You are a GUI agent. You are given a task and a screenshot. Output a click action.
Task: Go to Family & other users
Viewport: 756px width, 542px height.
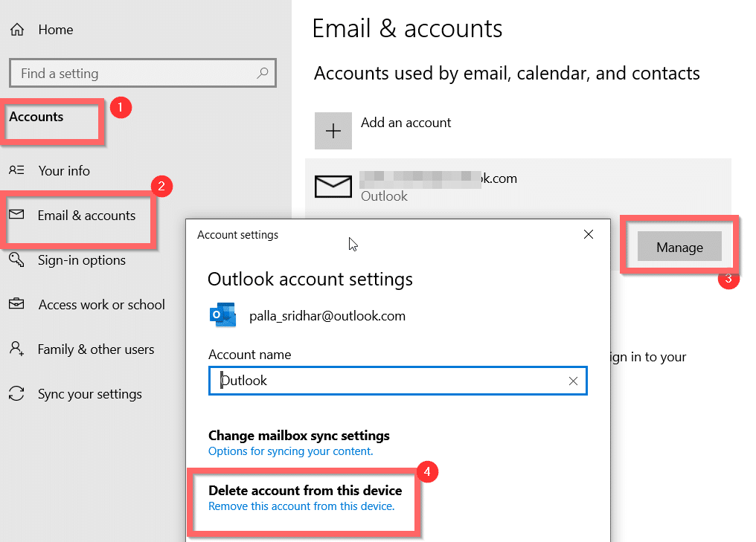[x=96, y=349]
